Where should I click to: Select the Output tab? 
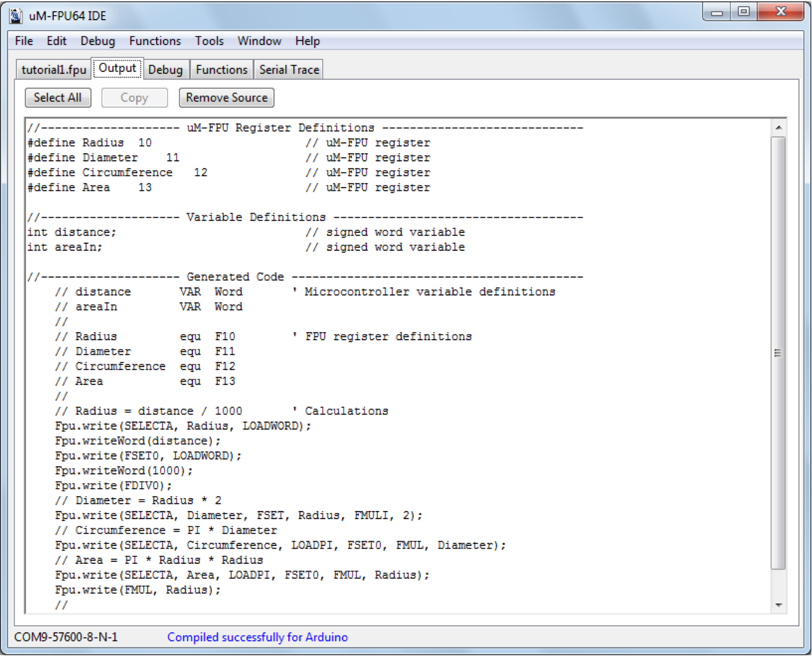[117, 68]
